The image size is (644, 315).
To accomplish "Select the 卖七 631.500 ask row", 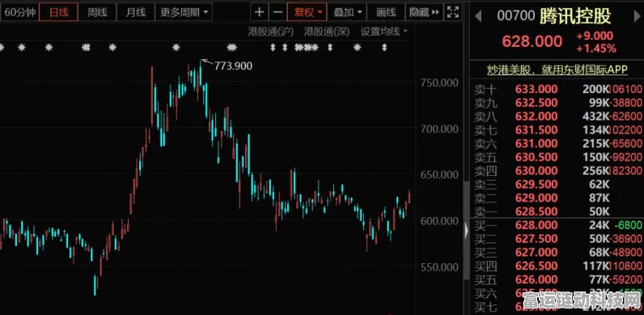I will pos(557,130).
